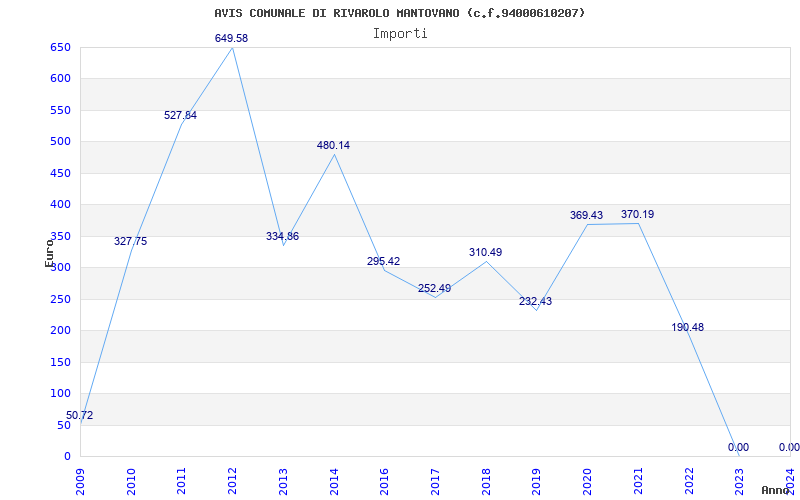Click the 2018 x-axis year label
This screenshot has height=500, width=800.
tap(486, 481)
